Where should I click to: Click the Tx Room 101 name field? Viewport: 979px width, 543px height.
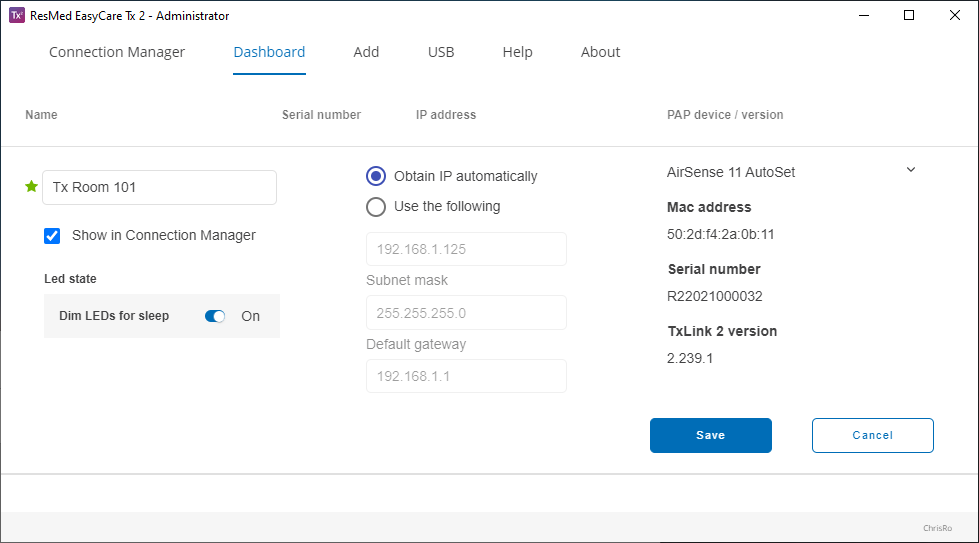coord(159,187)
